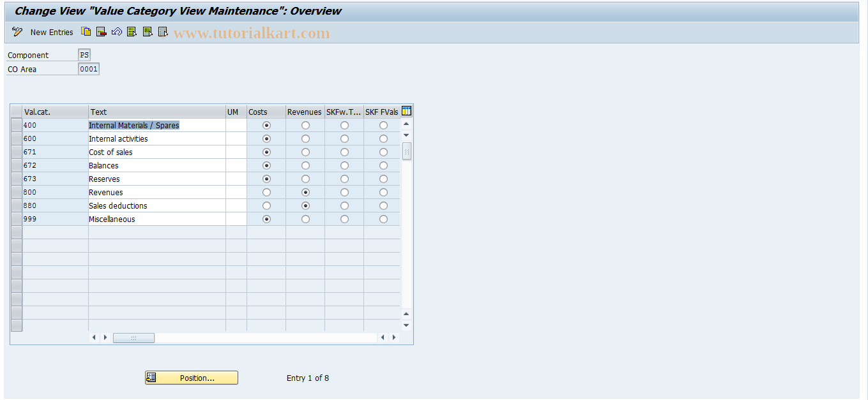The image size is (868, 400).
Task: Click vertical scrollbar up arrow at top
Action: (x=406, y=124)
